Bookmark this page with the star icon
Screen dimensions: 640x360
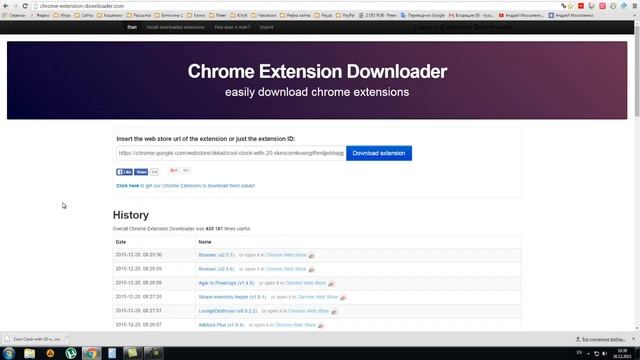coord(571,6)
